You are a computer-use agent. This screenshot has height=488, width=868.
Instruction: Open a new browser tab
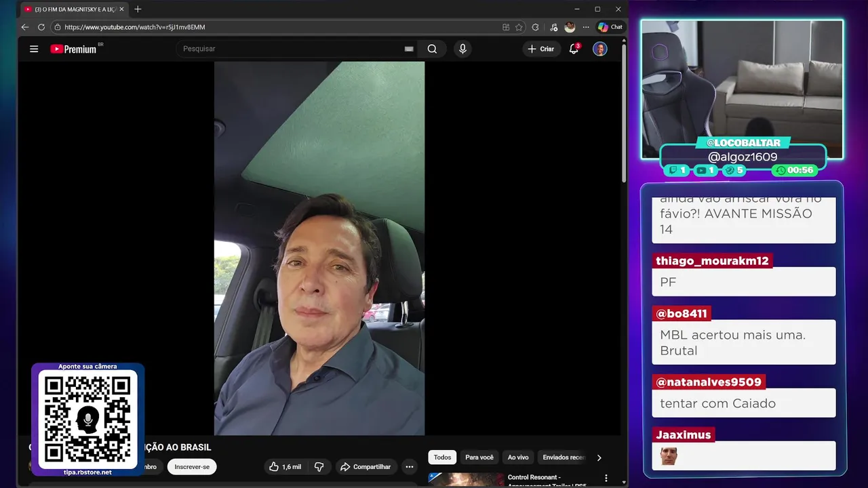pyautogui.click(x=138, y=9)
